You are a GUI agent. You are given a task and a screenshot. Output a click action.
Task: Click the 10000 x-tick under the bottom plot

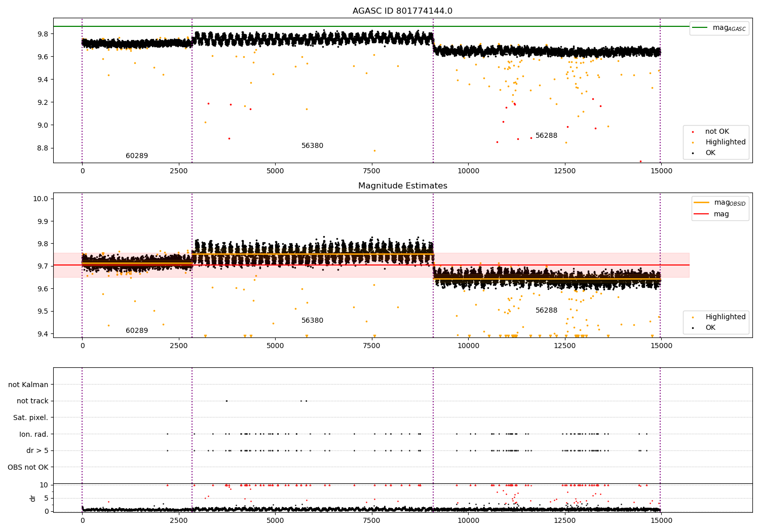(468, 521)
